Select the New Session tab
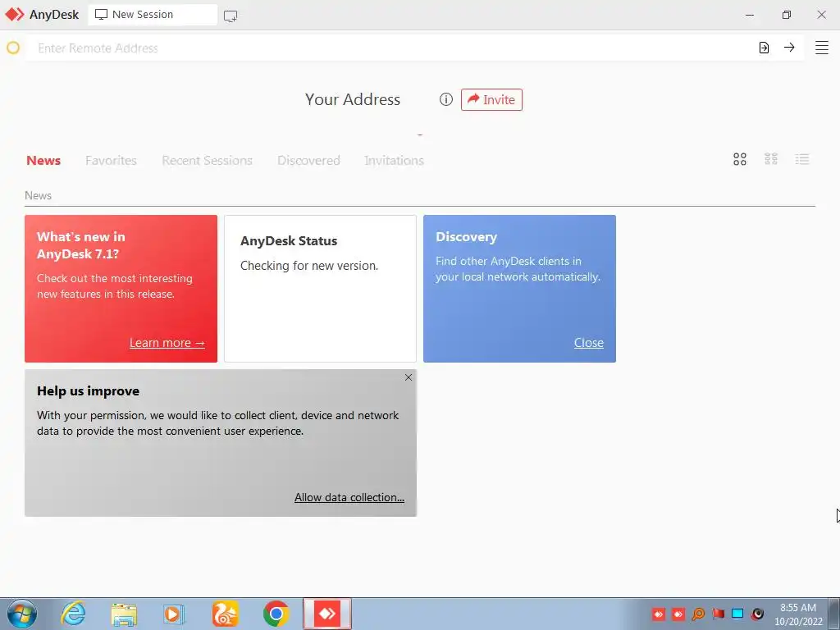This screenshot has height=630, width=840. coord(153,15)
